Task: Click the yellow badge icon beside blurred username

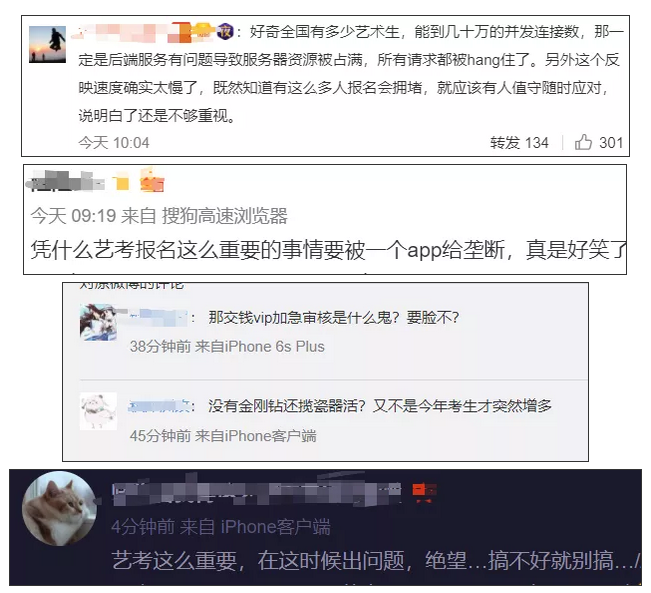Action: 122,181
